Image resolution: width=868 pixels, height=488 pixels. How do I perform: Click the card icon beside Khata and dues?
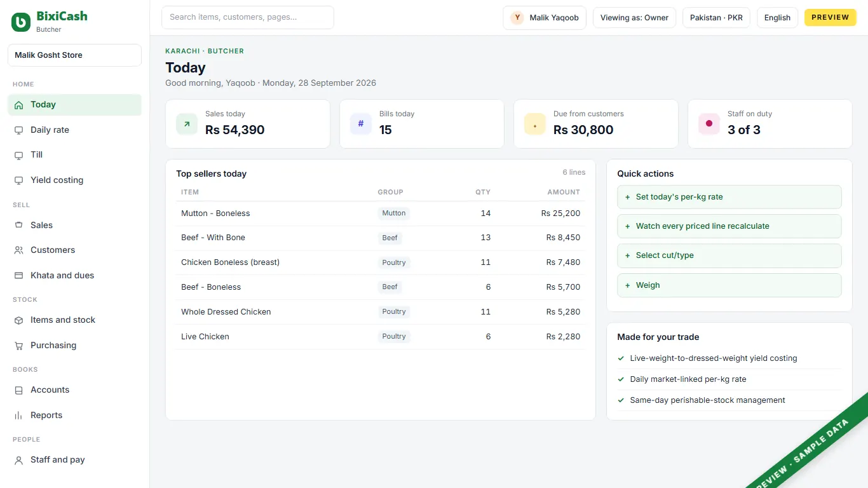18,276
